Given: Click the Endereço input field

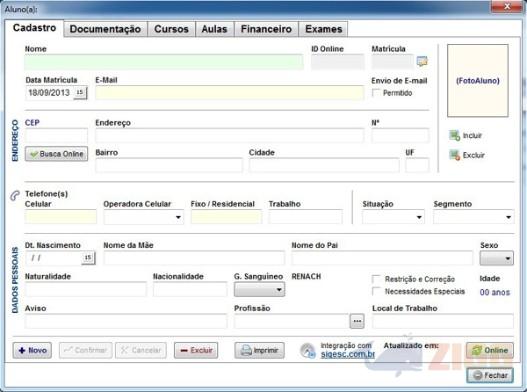Looking at the screenshot, I should [x=230, y=136].
